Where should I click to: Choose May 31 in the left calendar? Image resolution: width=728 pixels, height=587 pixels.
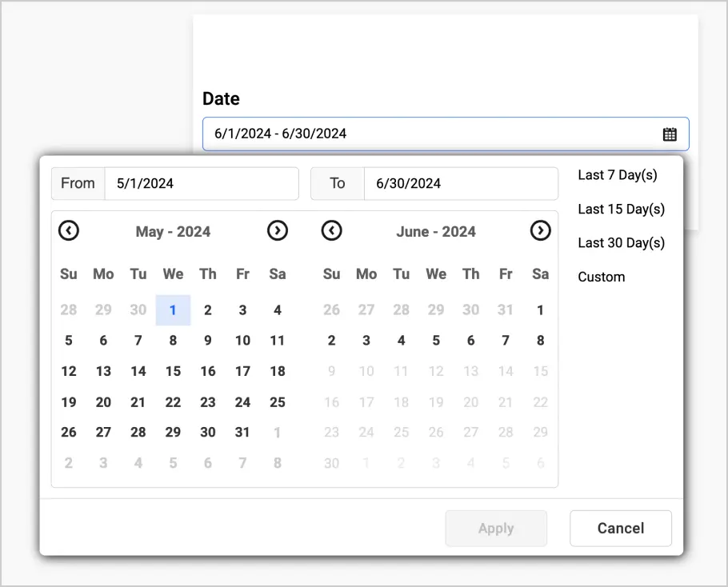[242, 432]
